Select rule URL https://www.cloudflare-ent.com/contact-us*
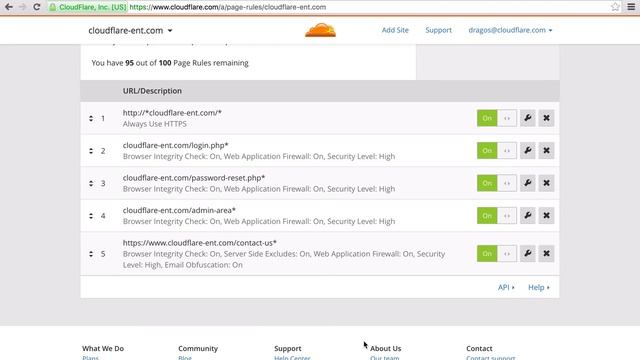This screenshot has height=360, width=640. [200, 243]
